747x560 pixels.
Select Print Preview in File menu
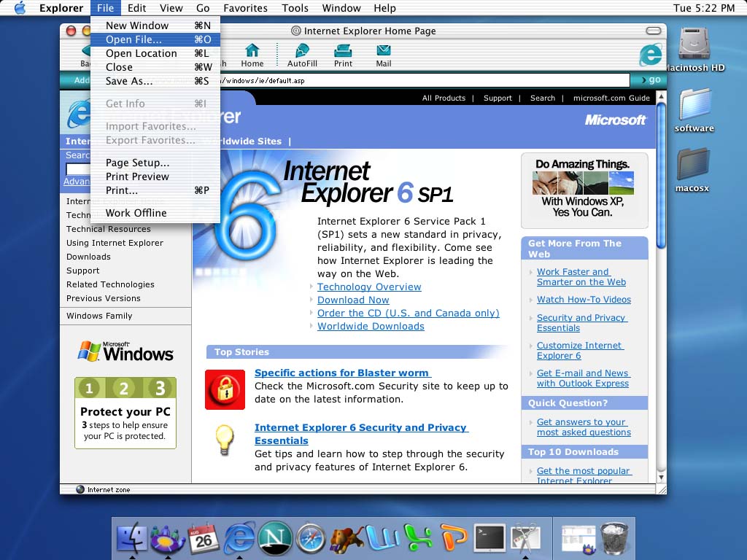[137, 176]
